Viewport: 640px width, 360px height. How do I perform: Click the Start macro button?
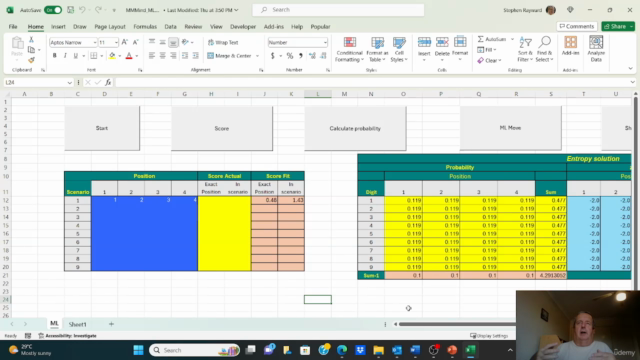pyautogui.click(x=102, y=128)
